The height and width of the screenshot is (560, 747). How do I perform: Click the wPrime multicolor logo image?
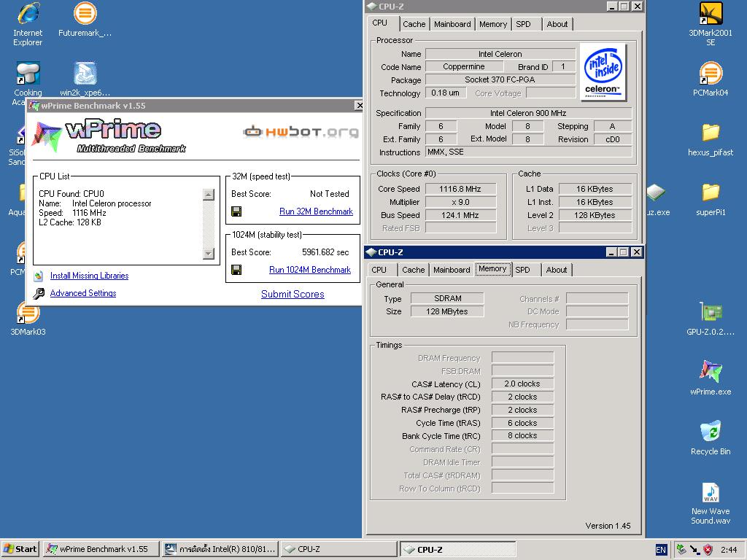point(47,136)
